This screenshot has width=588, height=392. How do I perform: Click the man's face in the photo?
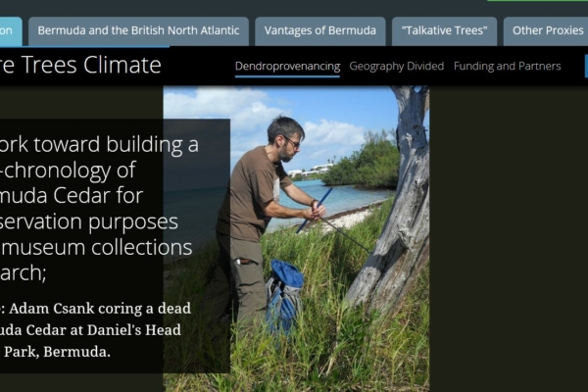[x=289, y=144]
